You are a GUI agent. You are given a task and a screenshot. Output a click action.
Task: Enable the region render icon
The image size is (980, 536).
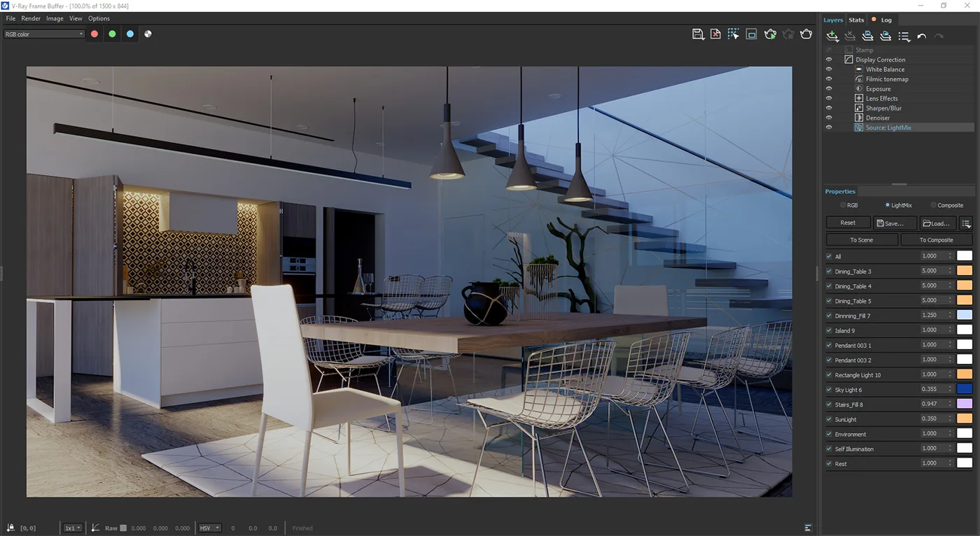[x=751, y=34]
